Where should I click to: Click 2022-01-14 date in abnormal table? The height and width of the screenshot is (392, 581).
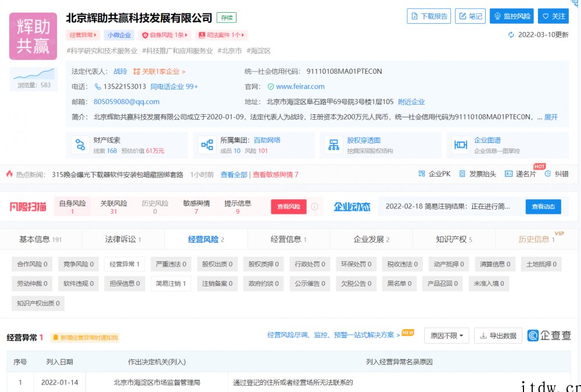[x=60, y=382]
